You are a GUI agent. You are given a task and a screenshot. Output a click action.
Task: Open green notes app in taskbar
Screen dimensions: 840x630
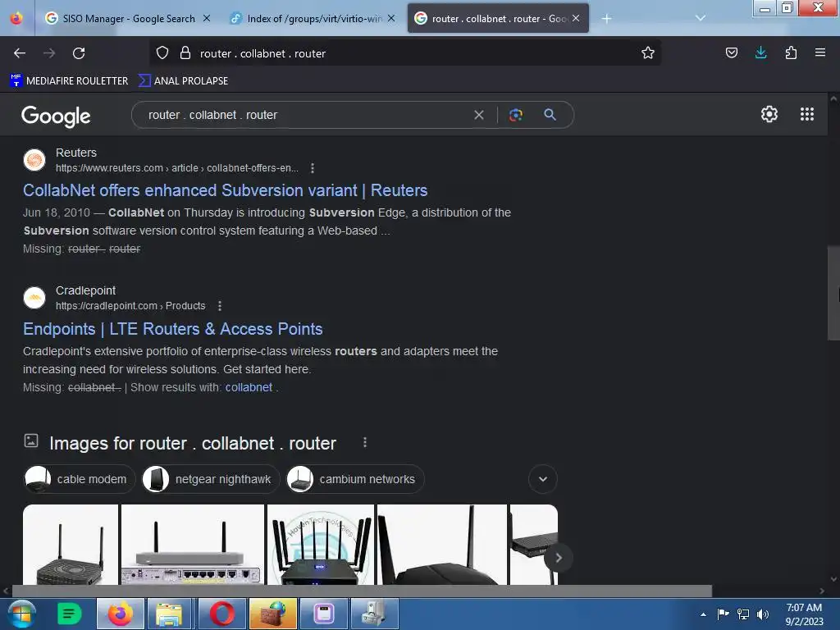(69, 614)
